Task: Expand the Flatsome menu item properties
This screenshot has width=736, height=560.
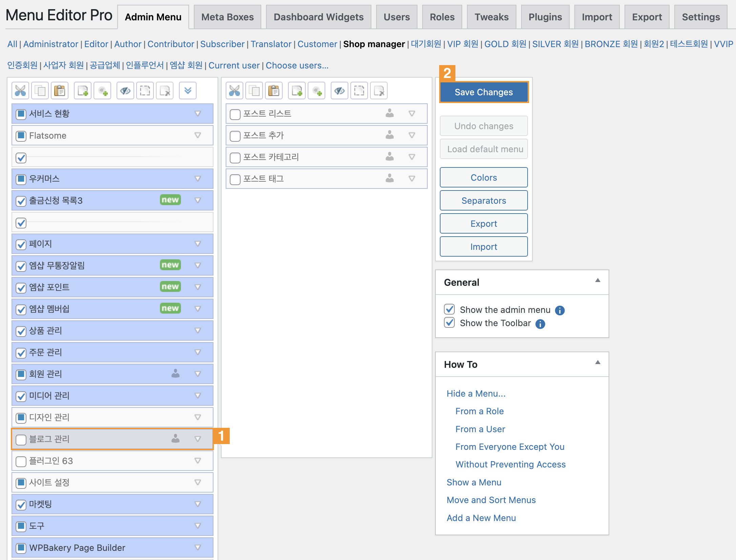Action: 198,135
